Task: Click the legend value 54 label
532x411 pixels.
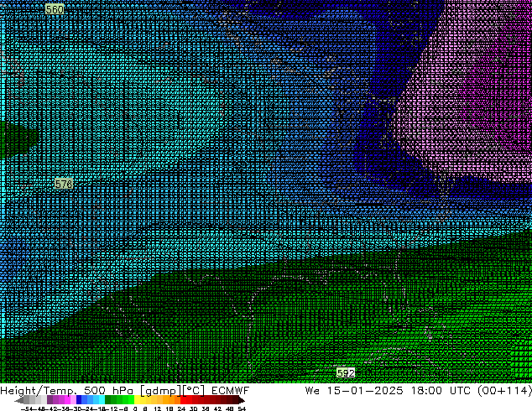Action: coord(242,408)
